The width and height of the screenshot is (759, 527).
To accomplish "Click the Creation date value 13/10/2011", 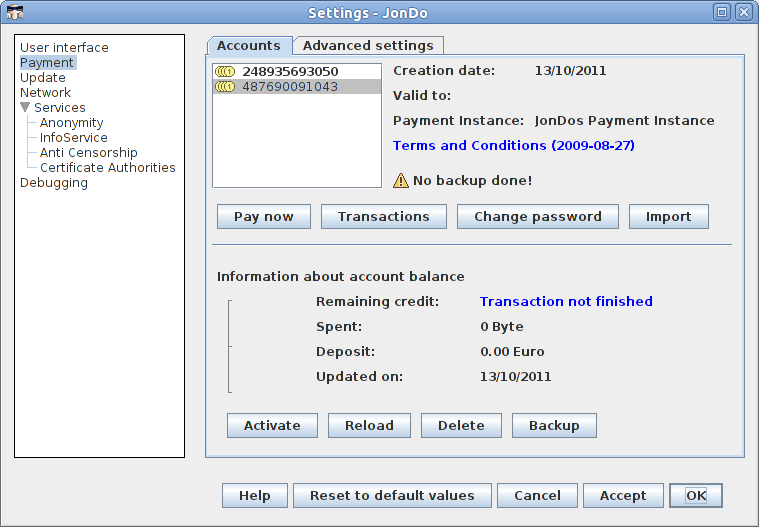I will 570,71.
